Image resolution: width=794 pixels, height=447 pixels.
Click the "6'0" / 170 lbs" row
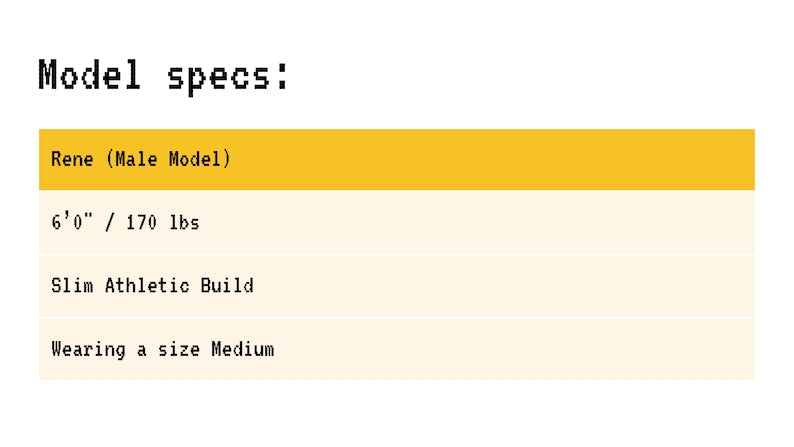396,222
